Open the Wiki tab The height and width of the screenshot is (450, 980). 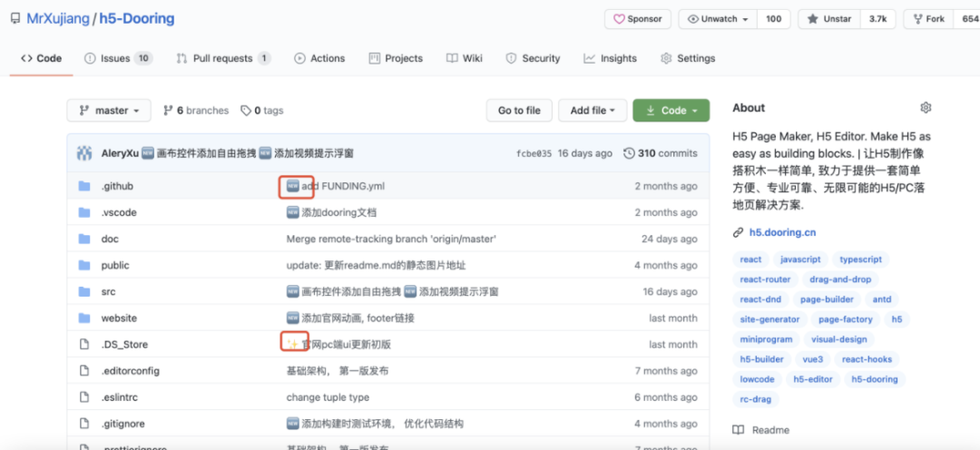[465, 58]
